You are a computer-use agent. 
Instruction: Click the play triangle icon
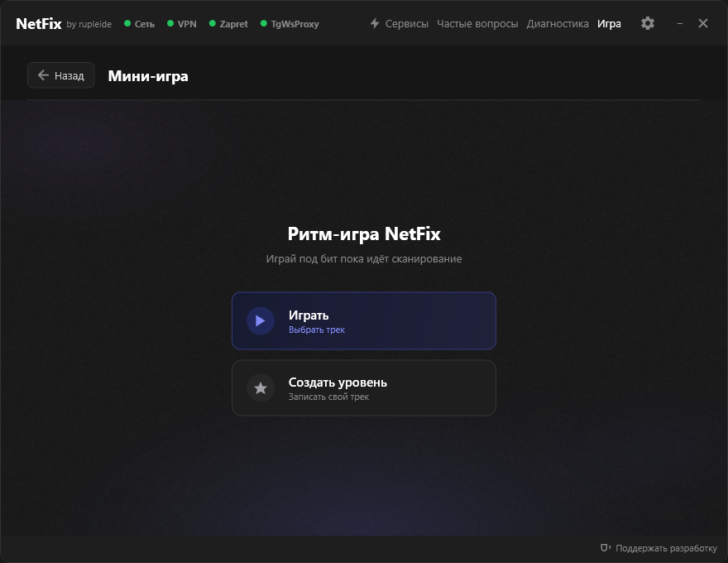coord(261,320)
